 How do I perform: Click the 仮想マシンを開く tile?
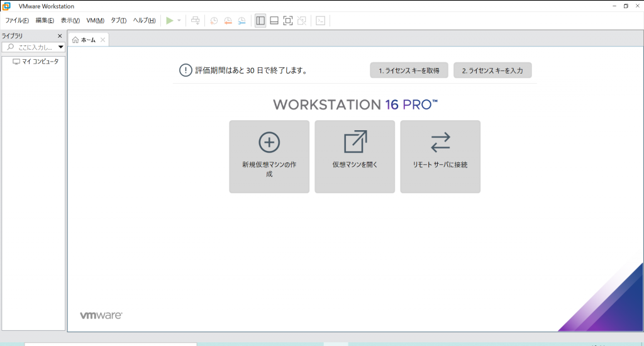pyautogui.click(x=355, y=157)
